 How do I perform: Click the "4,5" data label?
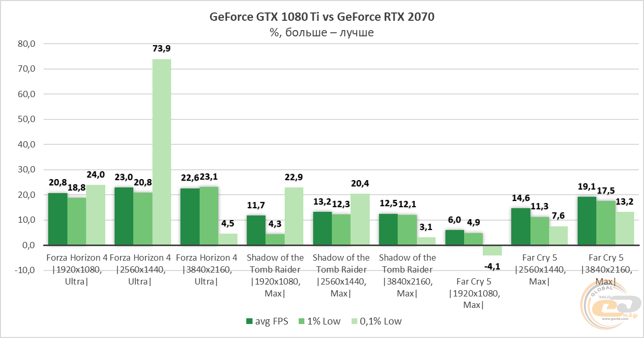tap(228, 224)
